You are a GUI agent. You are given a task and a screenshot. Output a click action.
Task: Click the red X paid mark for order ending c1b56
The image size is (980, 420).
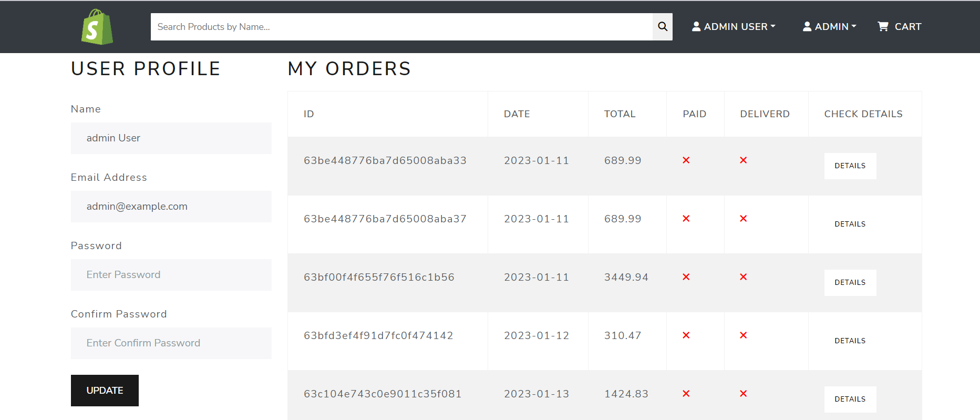point(686,277)
